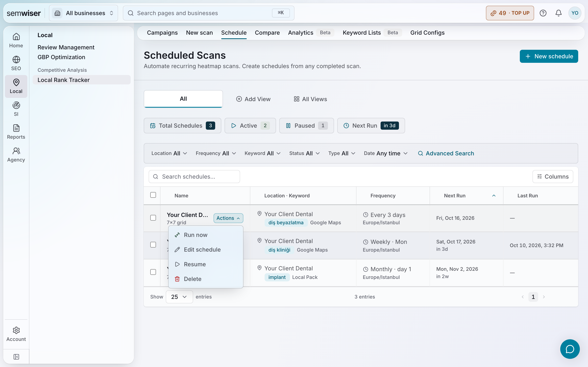Open the All businesses selector
Viewport: 588px width, 367px height.
(x=84, y=13)
